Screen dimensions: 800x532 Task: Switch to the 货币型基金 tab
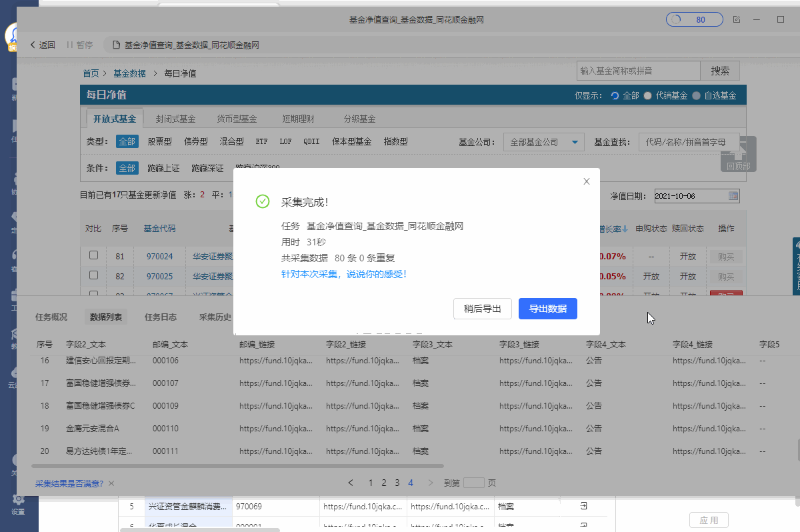coord(237,119)
